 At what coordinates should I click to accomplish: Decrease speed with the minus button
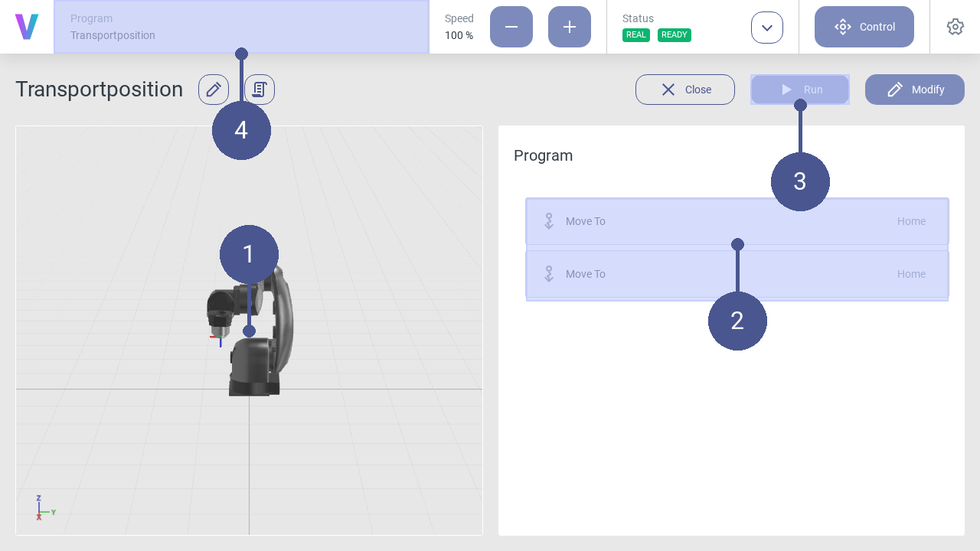[511, 27]
